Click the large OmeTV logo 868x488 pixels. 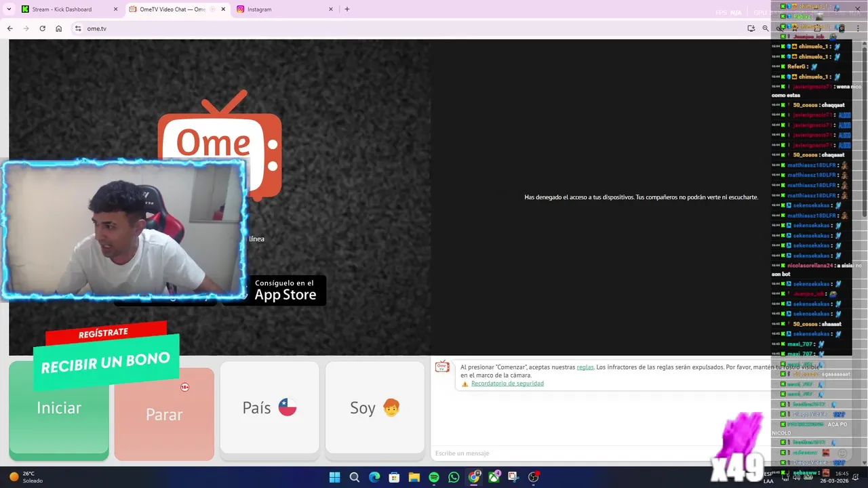[220, 144]
